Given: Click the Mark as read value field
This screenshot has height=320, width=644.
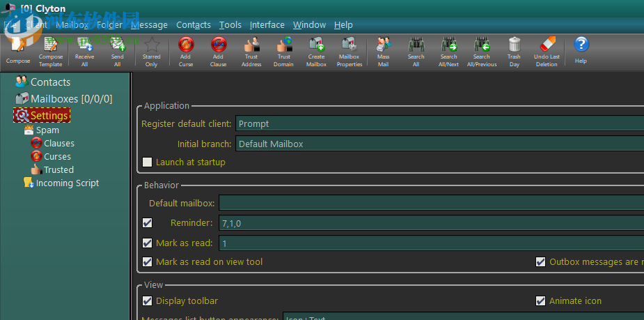Looking at the screenshot, I should tap(431, 243).
